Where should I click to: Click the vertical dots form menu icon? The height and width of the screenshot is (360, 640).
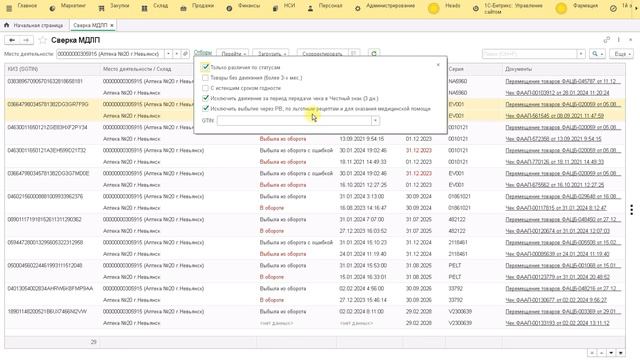(618, 40)
